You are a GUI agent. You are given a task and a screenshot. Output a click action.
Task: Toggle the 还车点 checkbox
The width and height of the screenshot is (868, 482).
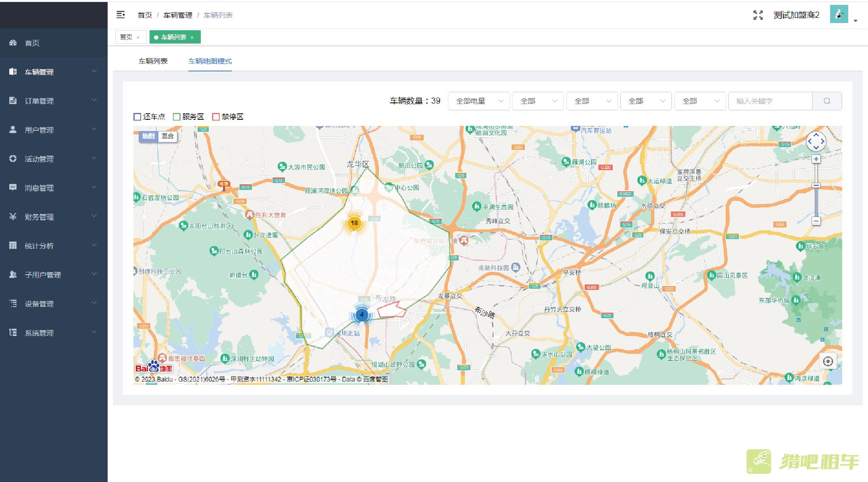[x=137, y=117]
